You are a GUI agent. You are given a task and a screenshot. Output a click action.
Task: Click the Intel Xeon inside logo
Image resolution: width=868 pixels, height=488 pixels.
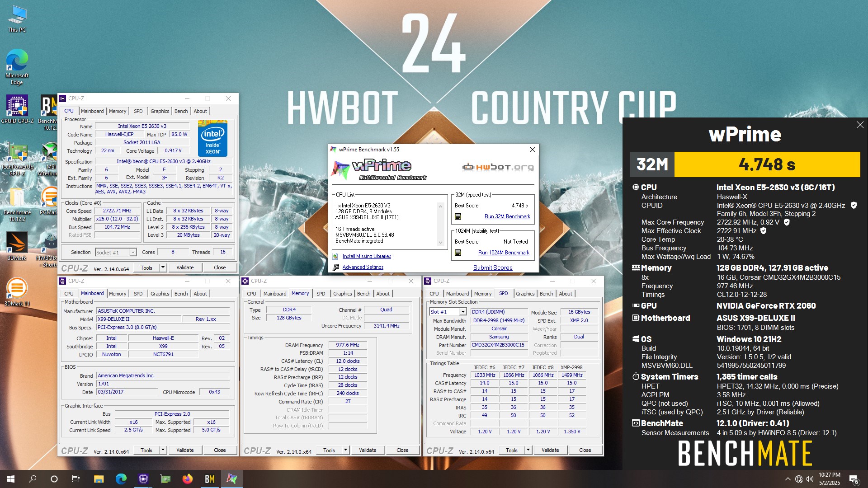(212, 138)
